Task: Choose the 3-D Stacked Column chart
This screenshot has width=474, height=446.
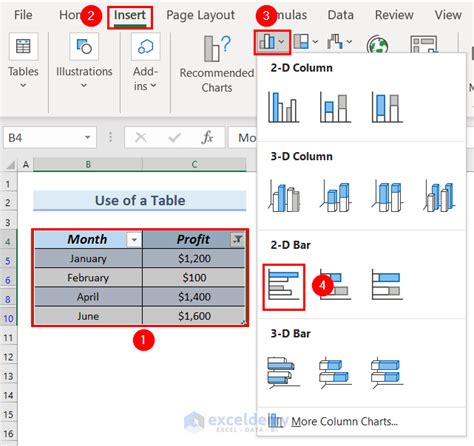Action: pos(336,196)
